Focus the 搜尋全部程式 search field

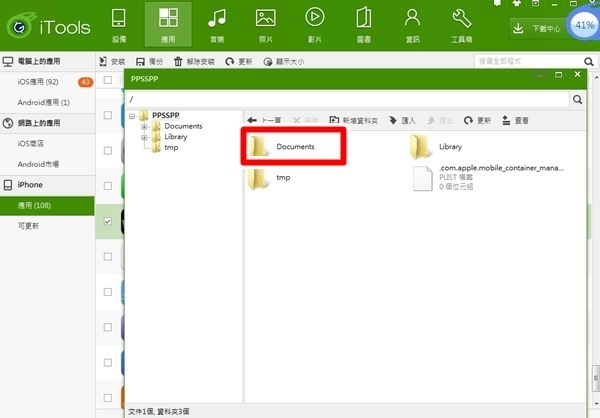pos(528,61)
